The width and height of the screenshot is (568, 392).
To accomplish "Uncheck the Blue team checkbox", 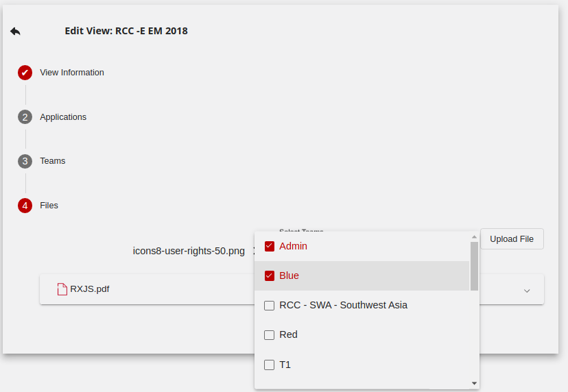I will click(x=270, y=275).
